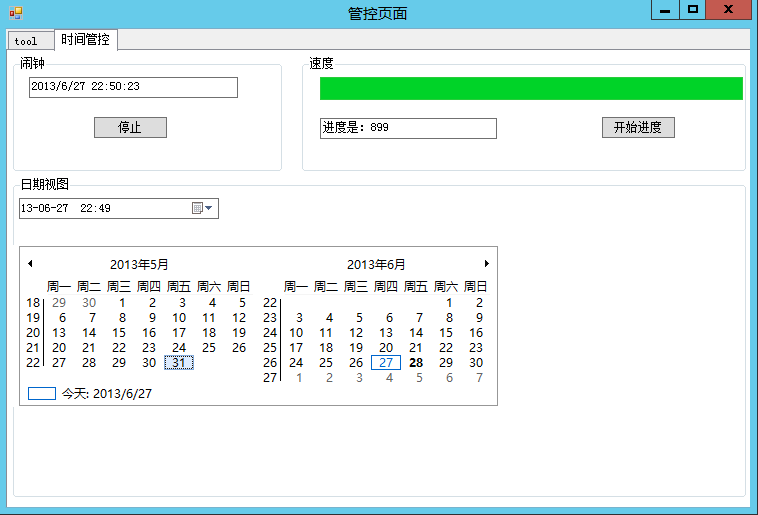Select greyed July 7 in June grid

[x=479, y=378]
